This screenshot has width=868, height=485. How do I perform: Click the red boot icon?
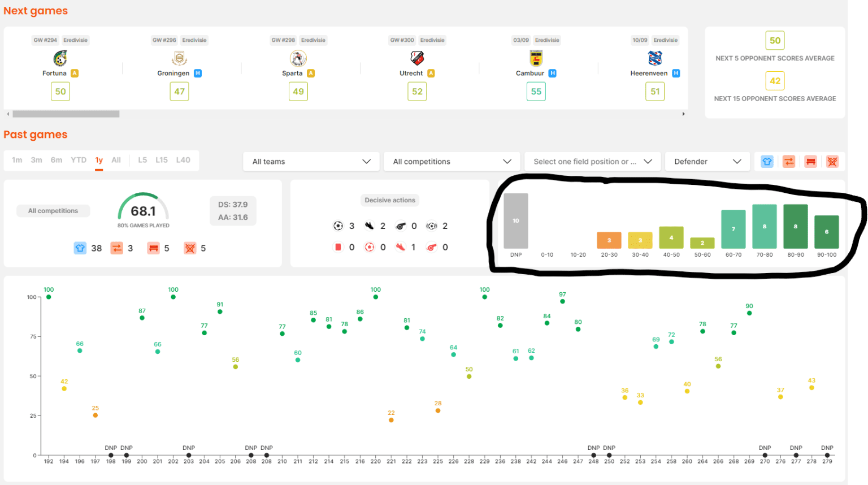(401, 247)
